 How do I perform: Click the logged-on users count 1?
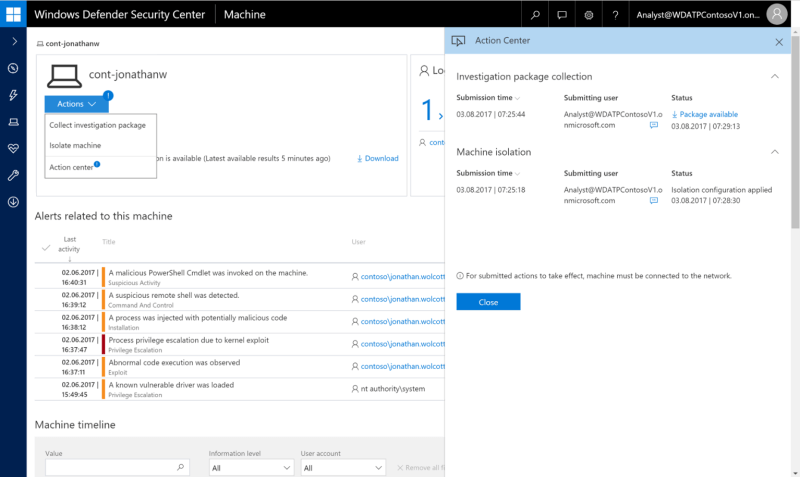click(x=427, y=110)
